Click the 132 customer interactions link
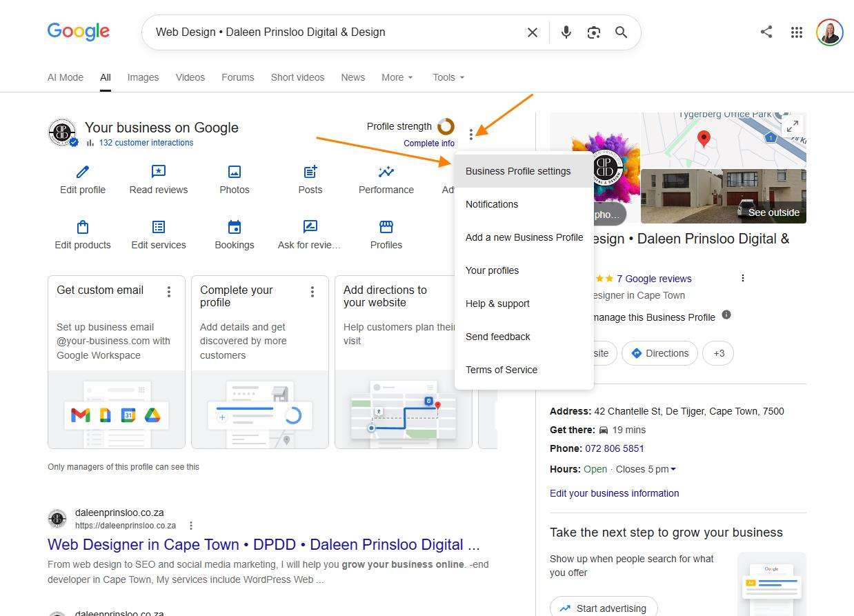Viewport: 854px width, 616px height. point(146,143)
